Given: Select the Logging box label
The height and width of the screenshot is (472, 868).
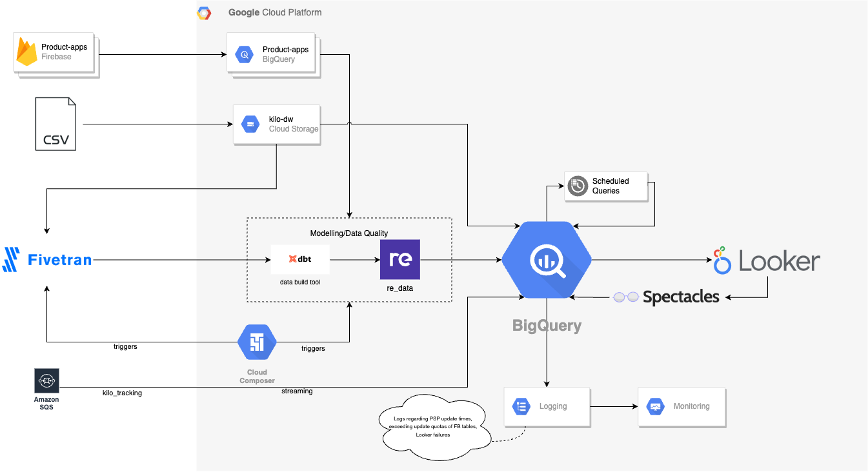Looking at the screenshot, I should [553, 406].
